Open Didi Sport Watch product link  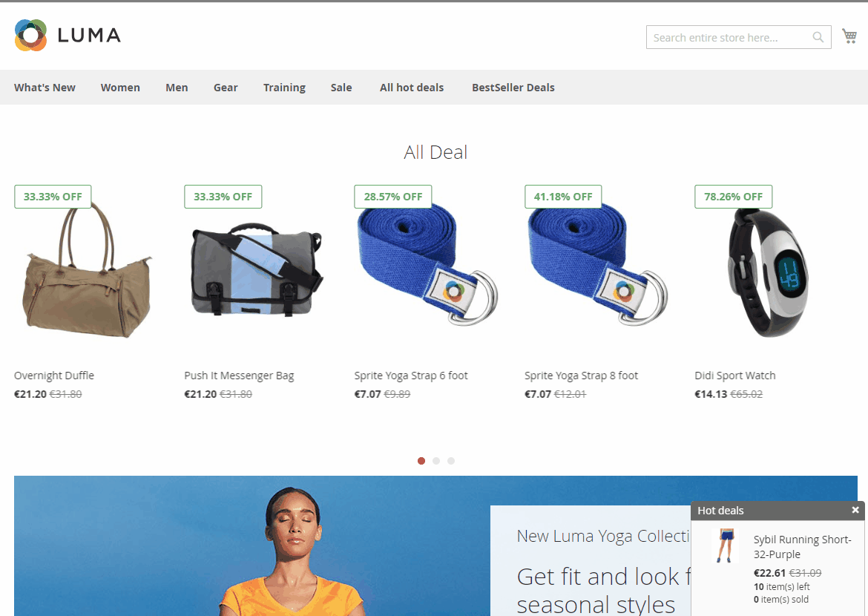click(735, 376)
